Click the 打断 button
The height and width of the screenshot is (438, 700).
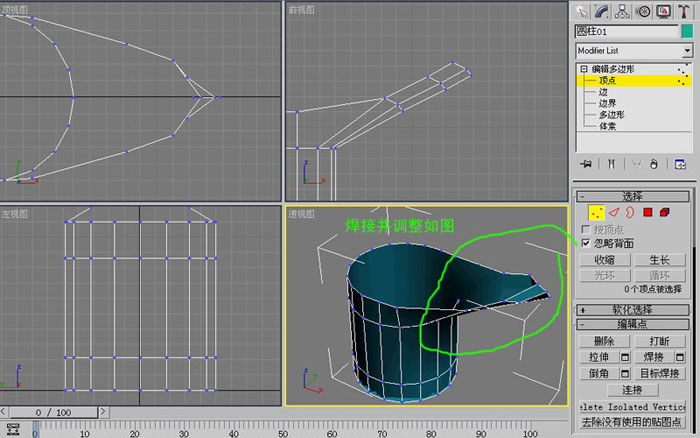(659, 341)
